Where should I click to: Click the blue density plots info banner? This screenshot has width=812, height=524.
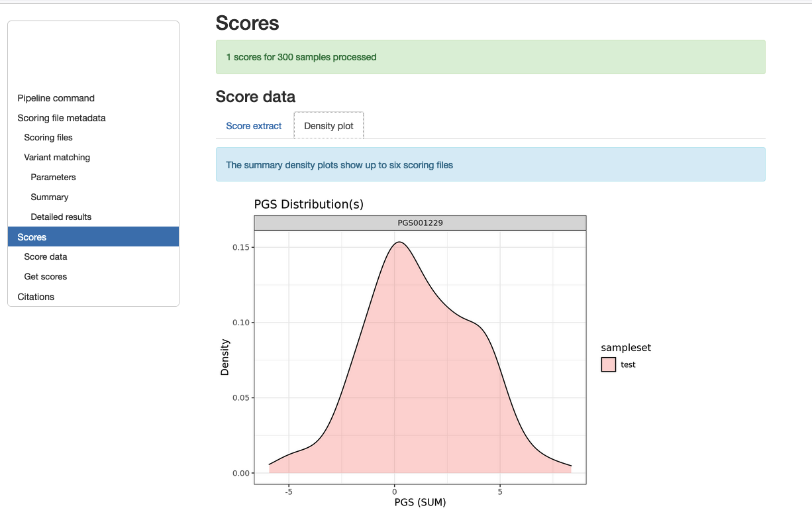click(x=490, y=165)
